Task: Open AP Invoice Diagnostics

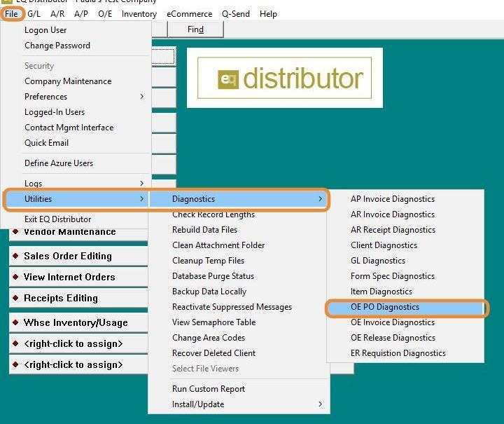Action: 405,199
